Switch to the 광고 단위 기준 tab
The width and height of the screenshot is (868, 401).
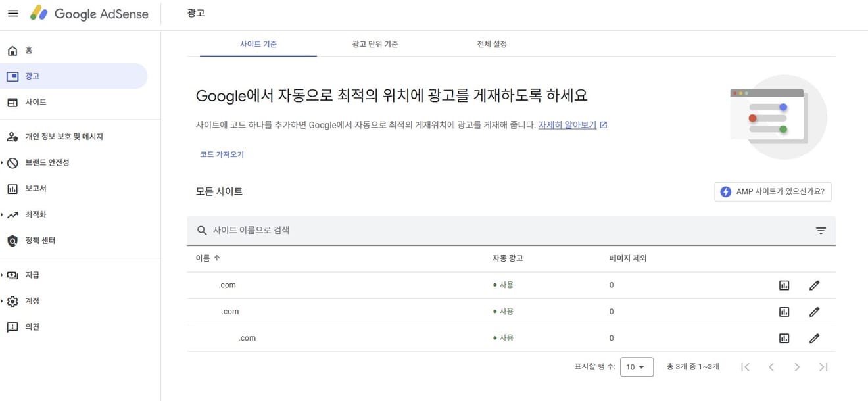tap(375, 44)
